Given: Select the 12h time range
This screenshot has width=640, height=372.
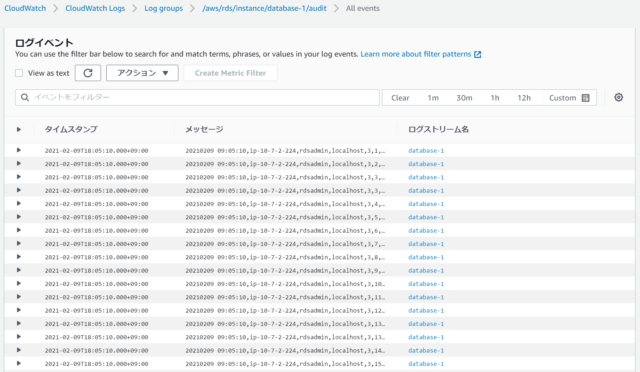Looking at the screenshot, I should [524, 98].
